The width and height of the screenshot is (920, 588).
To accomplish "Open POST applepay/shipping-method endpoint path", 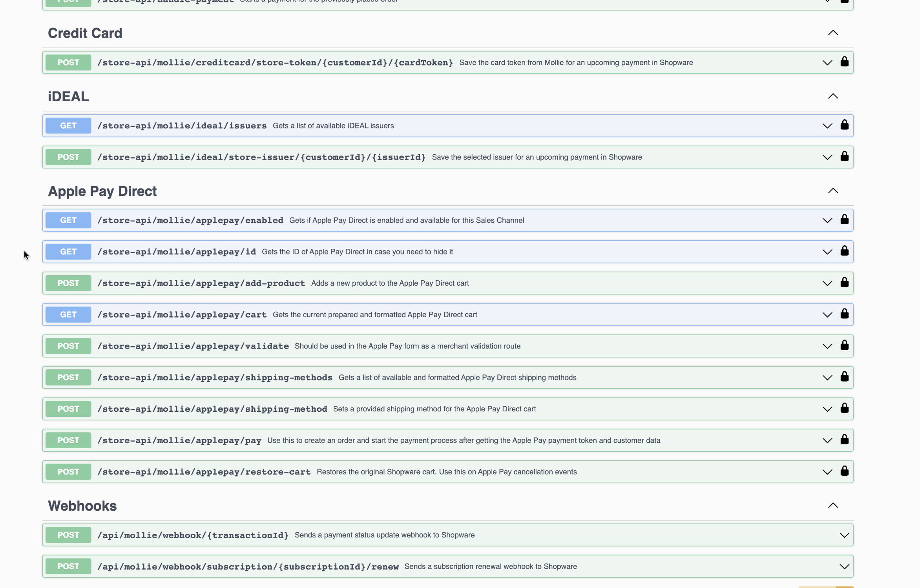I will click(212, 409).
